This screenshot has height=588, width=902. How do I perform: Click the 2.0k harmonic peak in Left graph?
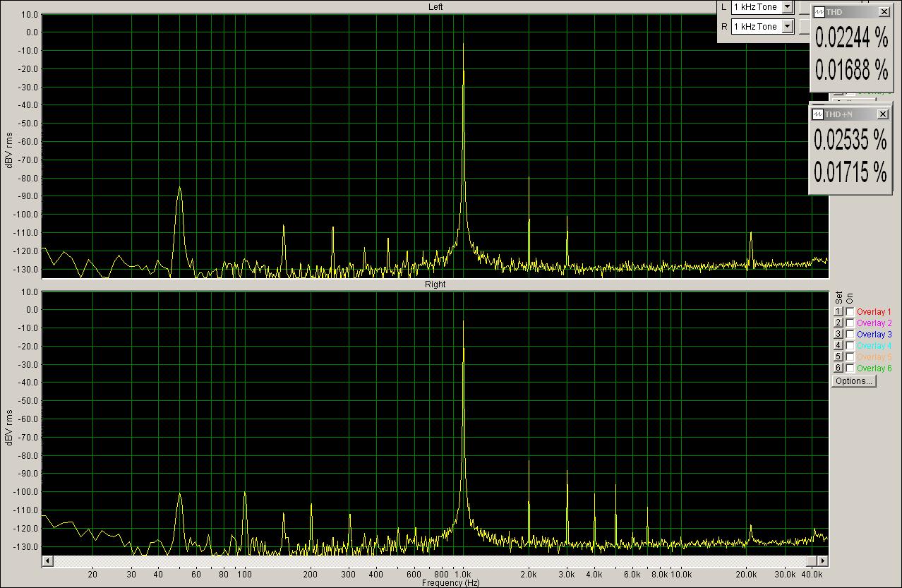point(529,179)
